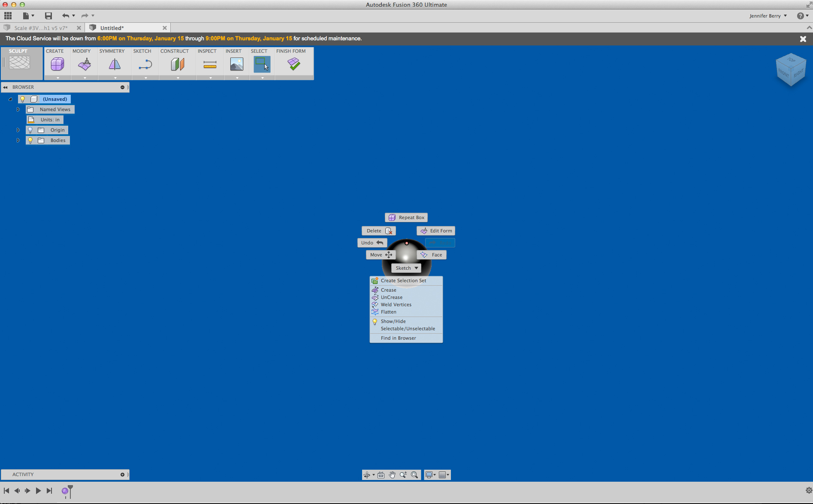The width and height of the screenshot is (813, 504).
Task: Open timeline settings gear icon
Action: [x=809, y=490]
